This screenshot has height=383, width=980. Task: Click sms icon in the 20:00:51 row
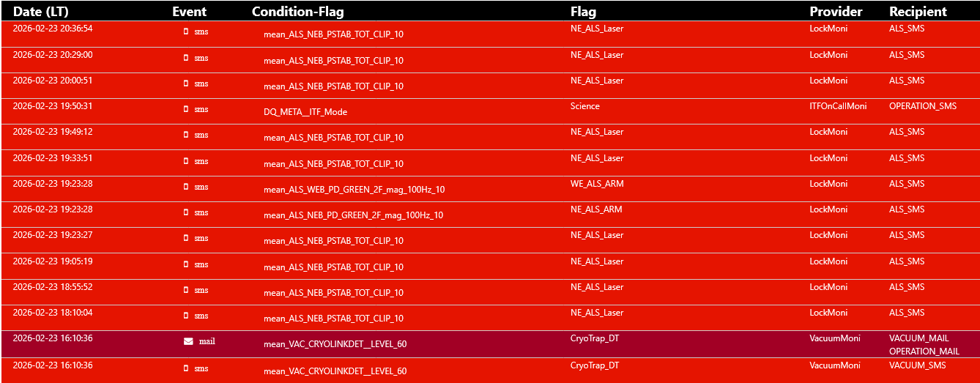click(x=186, y=83)
